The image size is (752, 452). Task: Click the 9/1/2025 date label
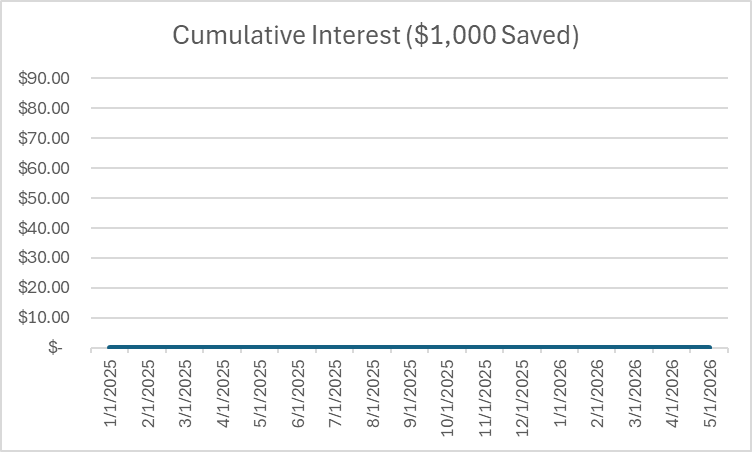coord(410,393)
